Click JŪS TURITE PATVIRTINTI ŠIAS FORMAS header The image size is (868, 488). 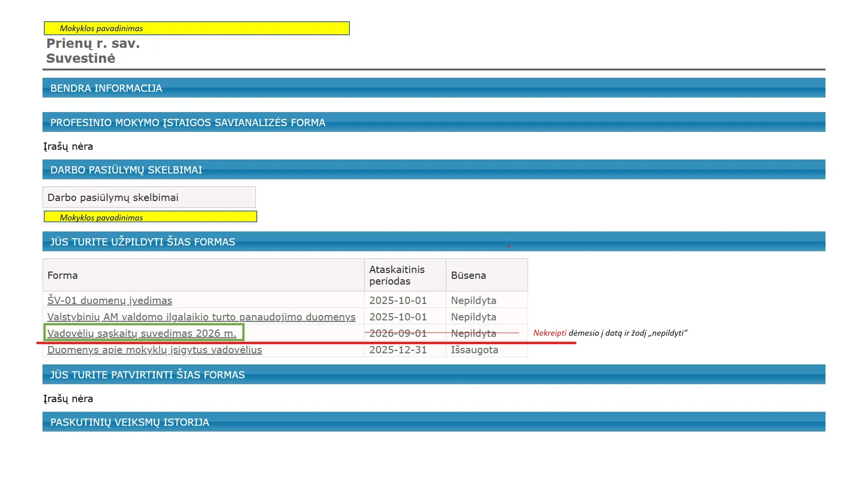[147, 375]
